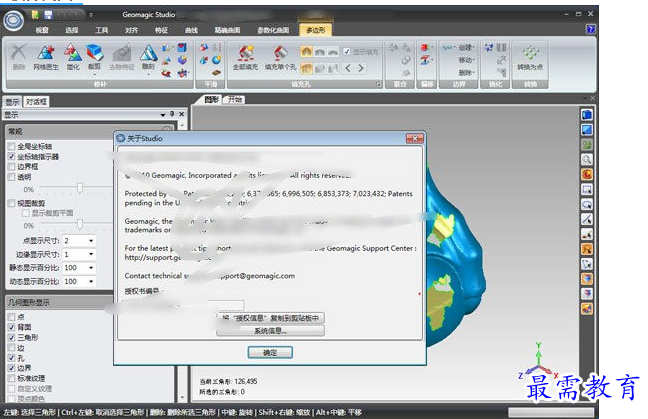Enable the 全局坐标轴 checkbox

[x=12, y=146]
